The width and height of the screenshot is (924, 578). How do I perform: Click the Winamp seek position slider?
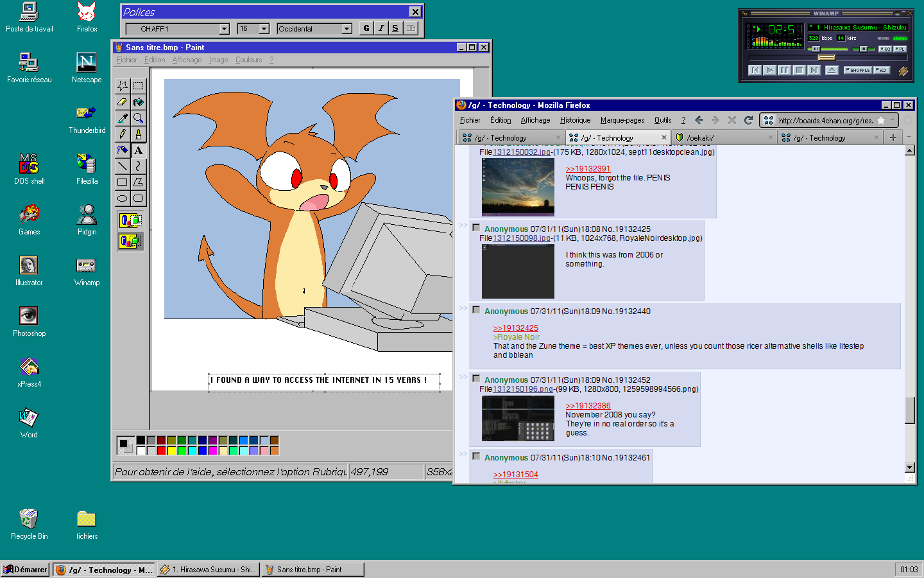tap(826, 58)
